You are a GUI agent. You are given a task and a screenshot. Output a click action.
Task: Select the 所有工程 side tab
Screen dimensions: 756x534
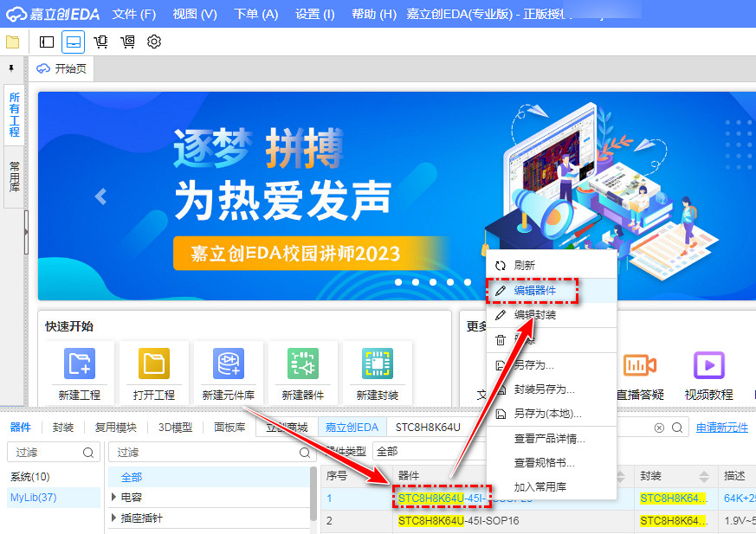[x=15, y=114]
